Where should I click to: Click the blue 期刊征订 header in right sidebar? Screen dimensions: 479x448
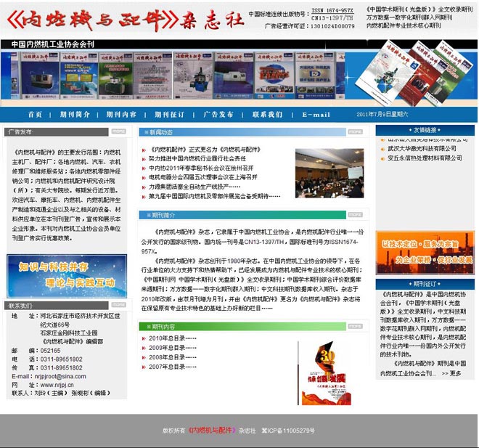pyautogui.click(x=425, y=284)
